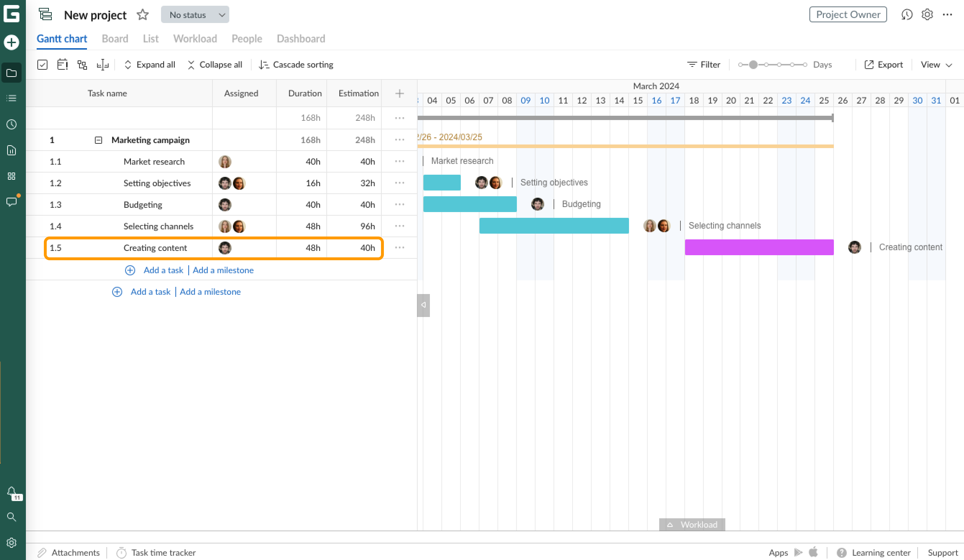Open Task time tracker in footer
This screenshot has height=560, width=964.
(156, 552)
